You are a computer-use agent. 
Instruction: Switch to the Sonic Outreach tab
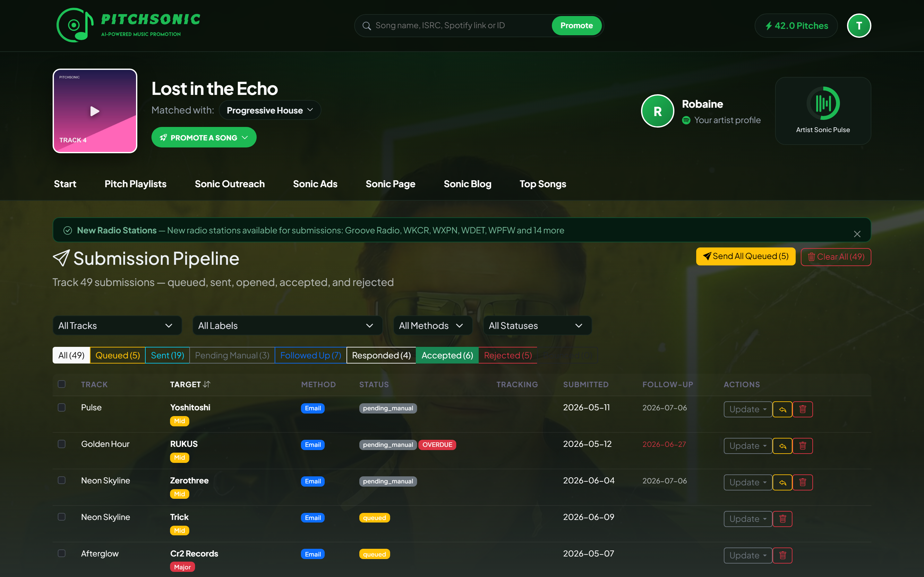(x=229, y=184)
